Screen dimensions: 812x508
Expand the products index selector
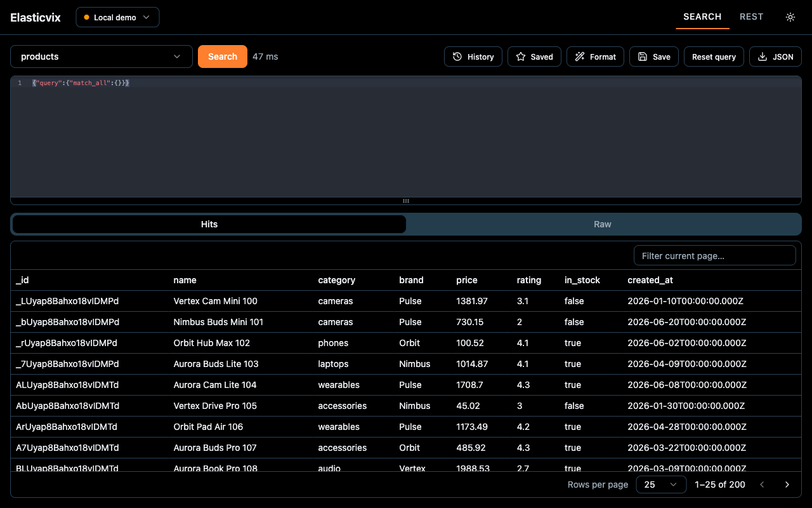(x=101, y=57)
